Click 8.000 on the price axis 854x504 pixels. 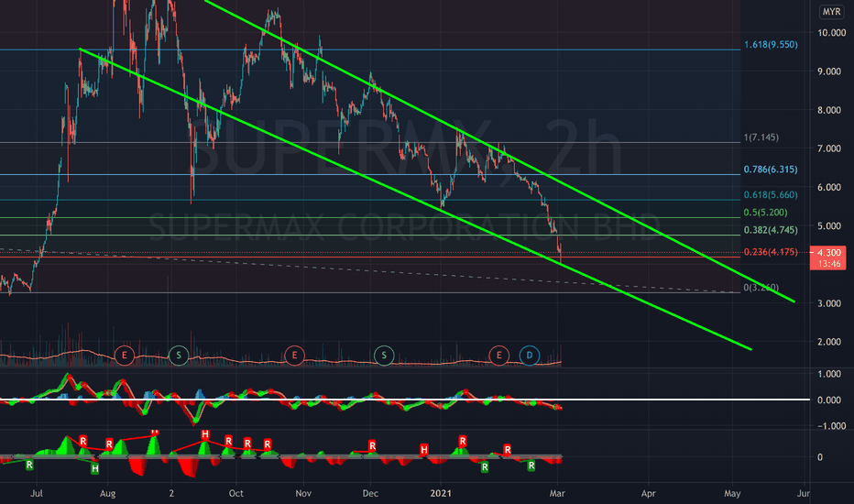coord(831,110)
